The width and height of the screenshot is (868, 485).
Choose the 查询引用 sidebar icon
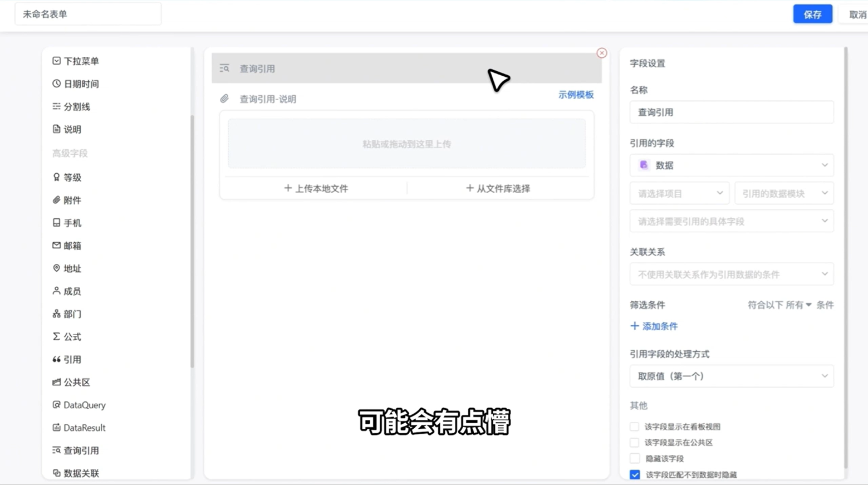coord(56,450)
